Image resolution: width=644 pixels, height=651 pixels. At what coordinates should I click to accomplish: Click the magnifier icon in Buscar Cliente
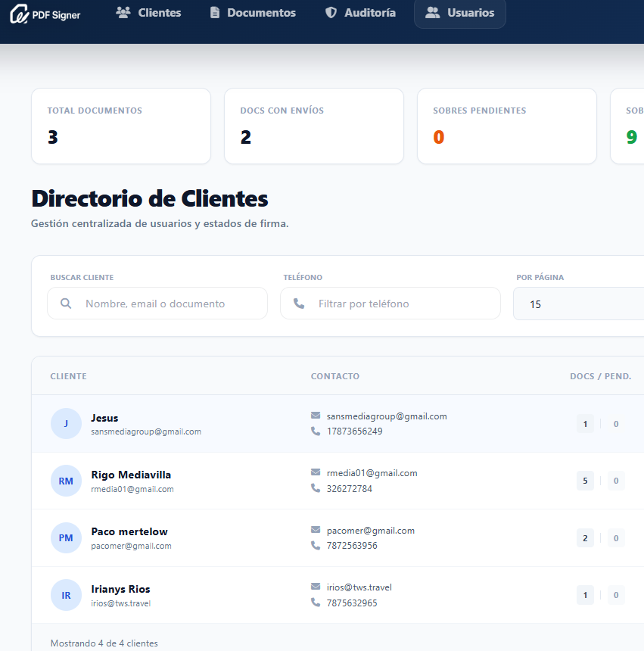66,304
